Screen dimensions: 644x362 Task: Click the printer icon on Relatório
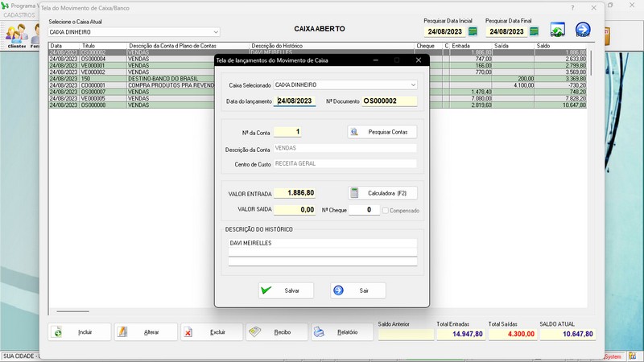pyautogui.click(x=319, y=332)
